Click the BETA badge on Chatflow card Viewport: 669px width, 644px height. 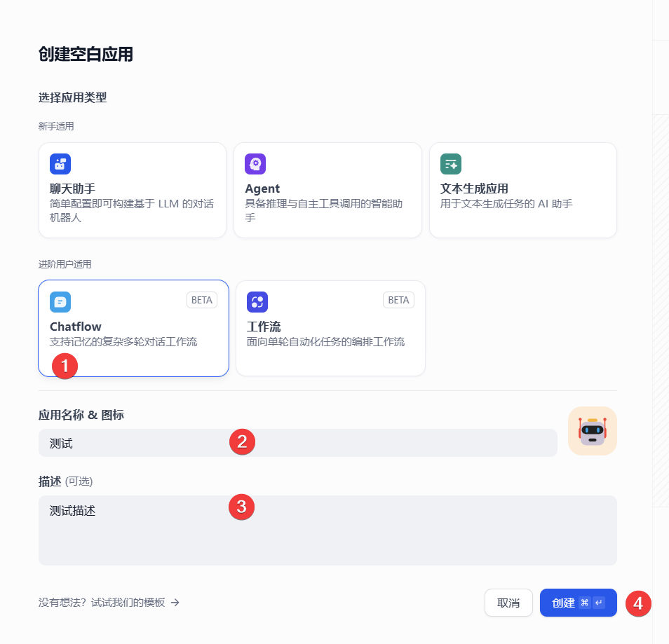[202, 300]
